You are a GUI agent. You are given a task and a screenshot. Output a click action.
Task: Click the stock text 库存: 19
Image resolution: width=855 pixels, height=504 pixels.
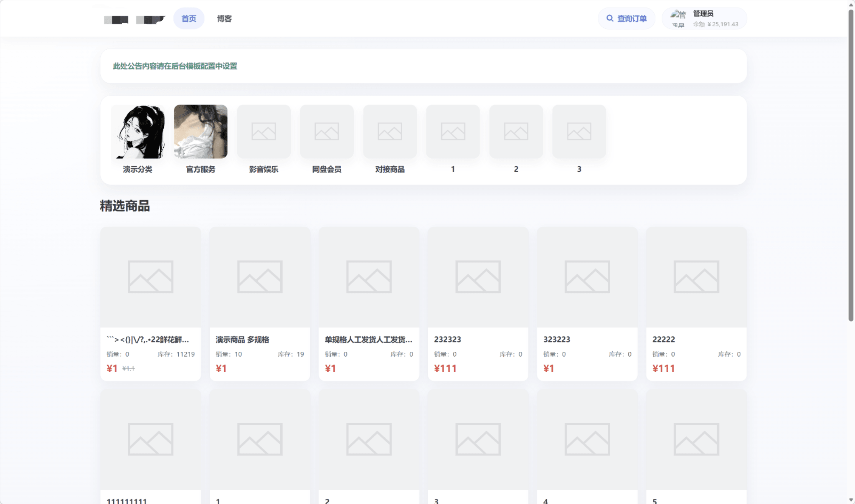pyautogui.click(x=291, y=354)
